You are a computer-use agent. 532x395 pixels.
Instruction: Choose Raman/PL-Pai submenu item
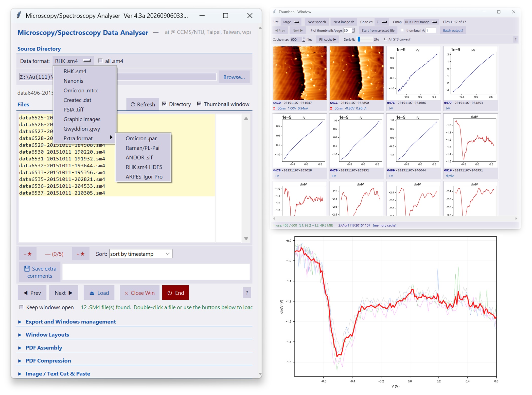click(143, 148)
